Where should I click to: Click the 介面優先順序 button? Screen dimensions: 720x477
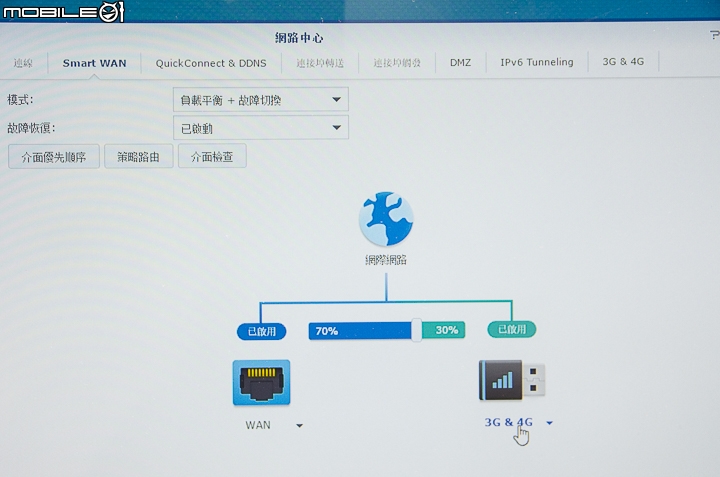pos(54,157)
